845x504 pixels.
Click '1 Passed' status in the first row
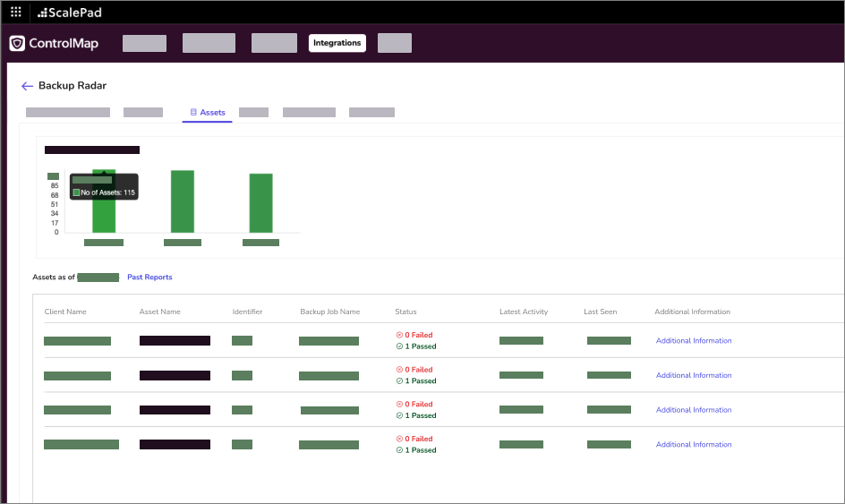(416, 346)
